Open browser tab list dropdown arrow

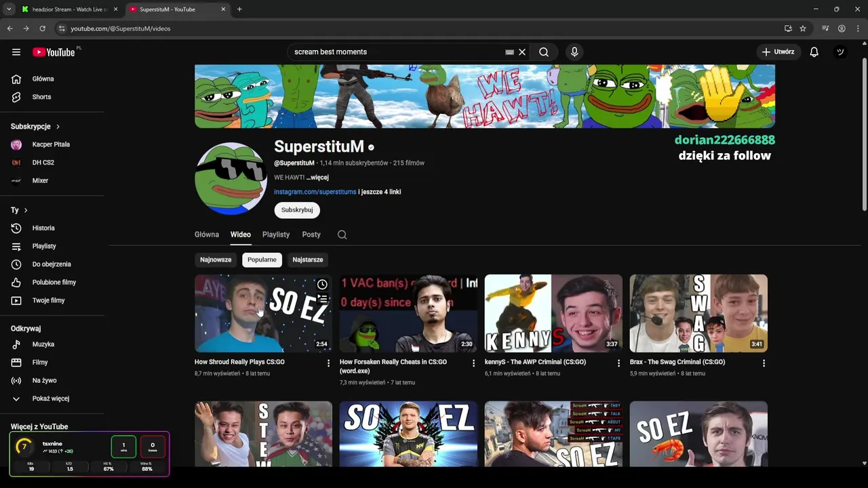(9, 9)
